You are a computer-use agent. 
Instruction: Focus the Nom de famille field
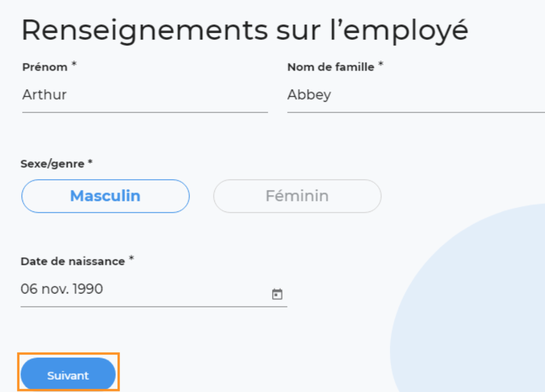coord(416,95)
